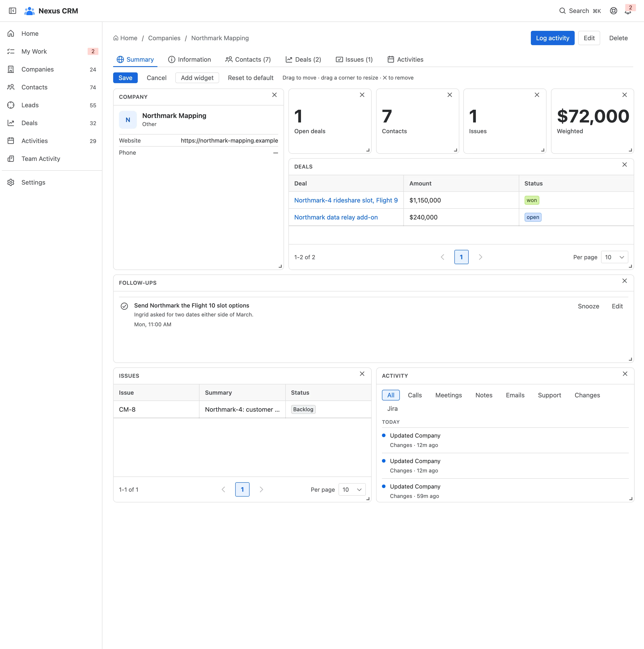Open the Northmark data relay add-on deal
This screenshot has height=649, width=644.
tap(336, 217)
